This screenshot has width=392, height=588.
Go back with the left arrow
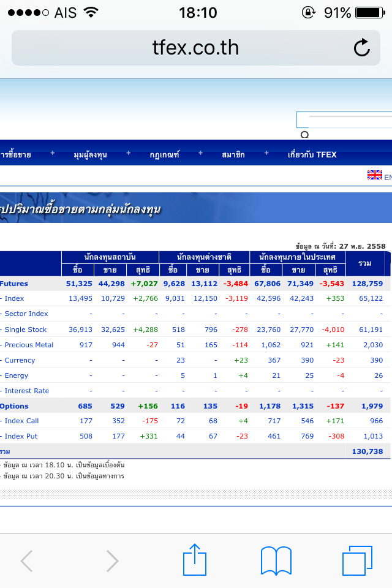pyautogui.click(x=27, y=560)
